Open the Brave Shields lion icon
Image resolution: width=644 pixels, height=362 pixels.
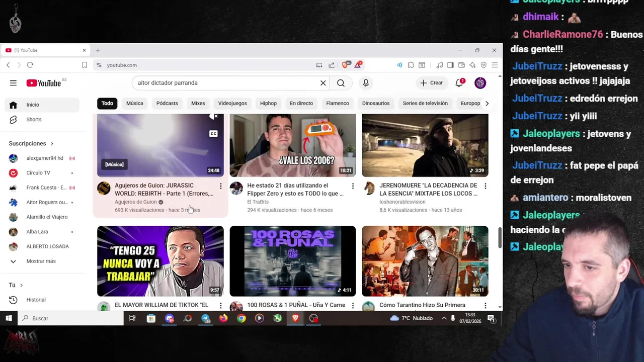346,65
